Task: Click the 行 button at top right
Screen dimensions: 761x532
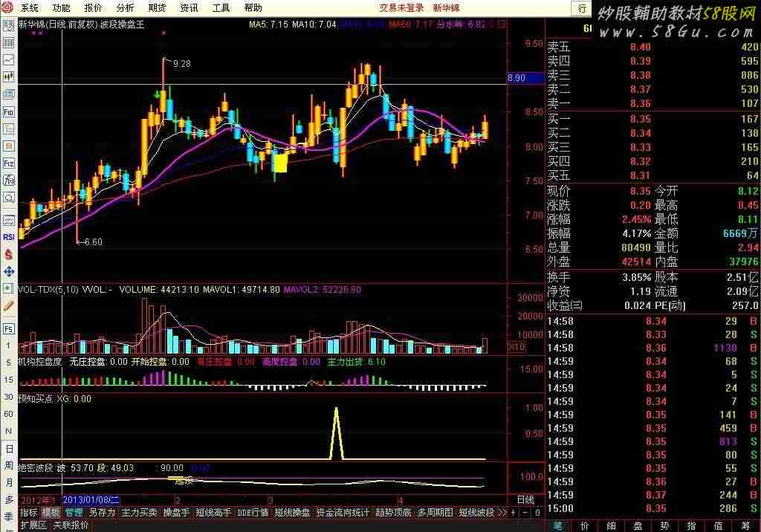Action: (x=582, y=7)
